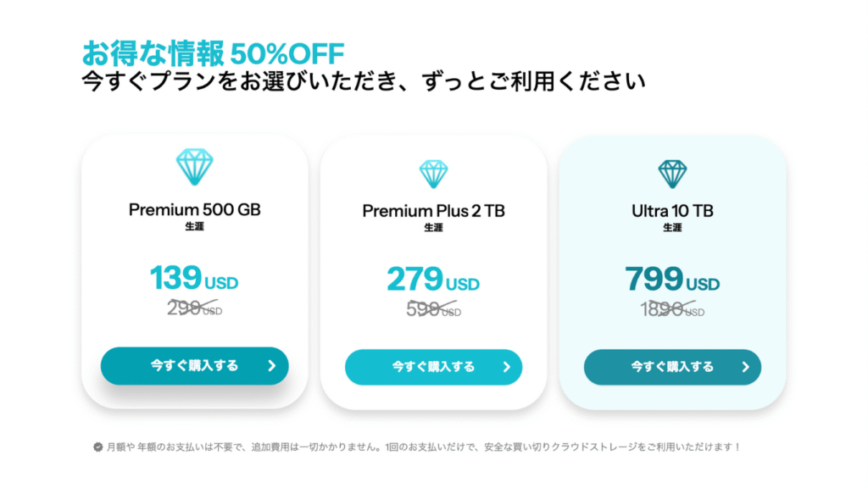Buy the Premium 500 GB plan now

194,366
